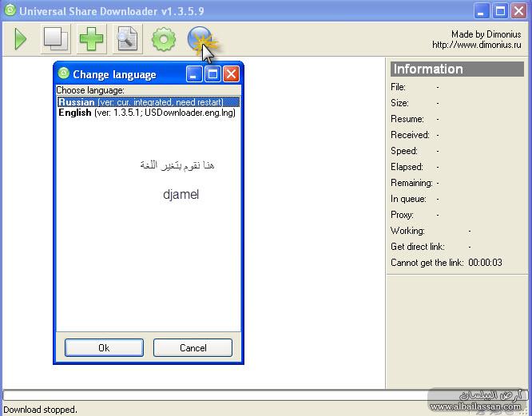Click the 'Proxy:' information row

point(415,215)
